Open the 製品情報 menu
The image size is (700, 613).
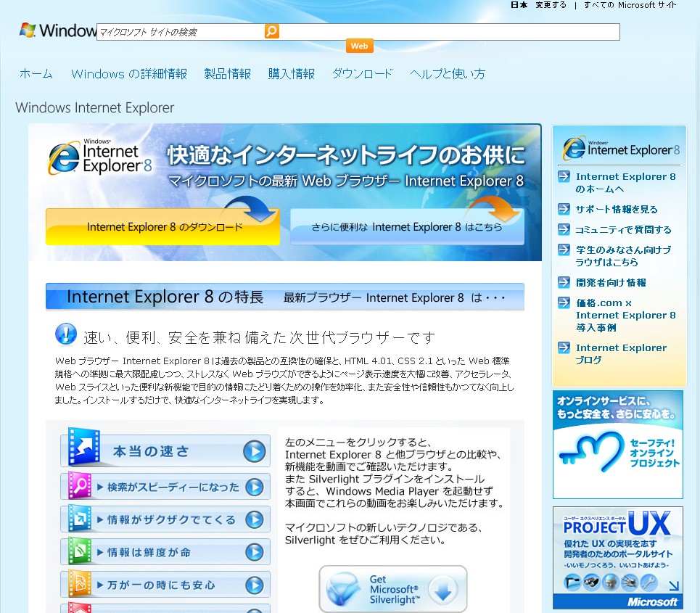[x=228, y=74]
